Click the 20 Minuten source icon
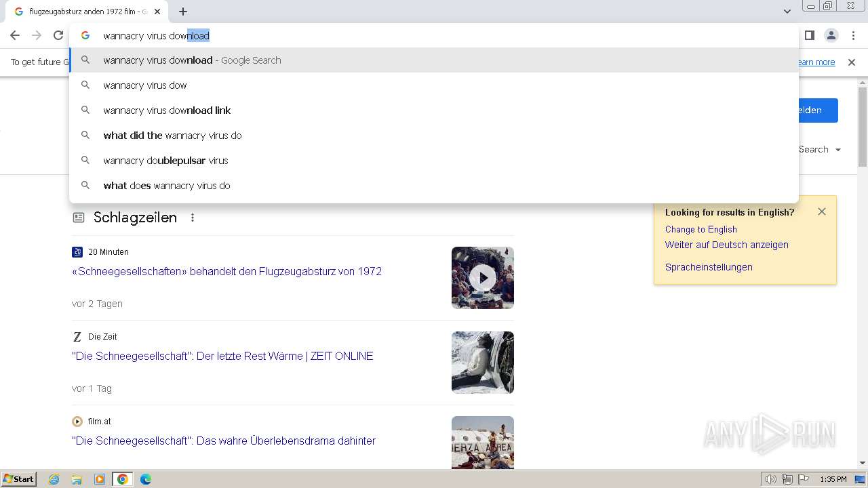 pos(77,252)
